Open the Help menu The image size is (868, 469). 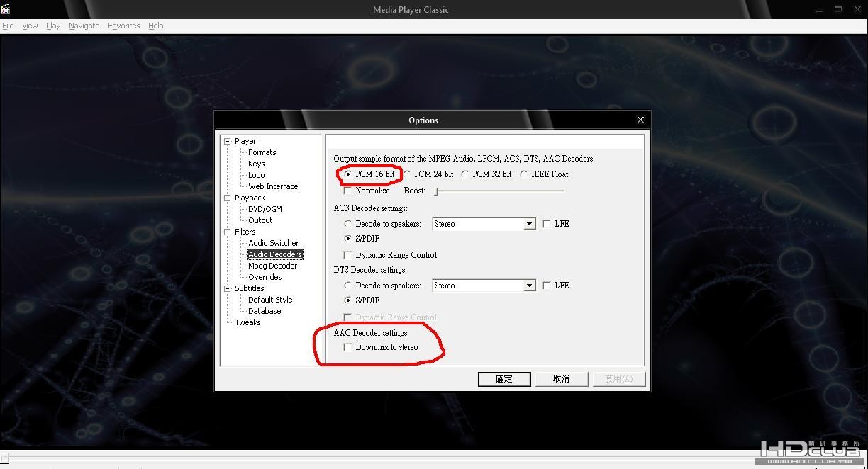(x=156, y=26)
